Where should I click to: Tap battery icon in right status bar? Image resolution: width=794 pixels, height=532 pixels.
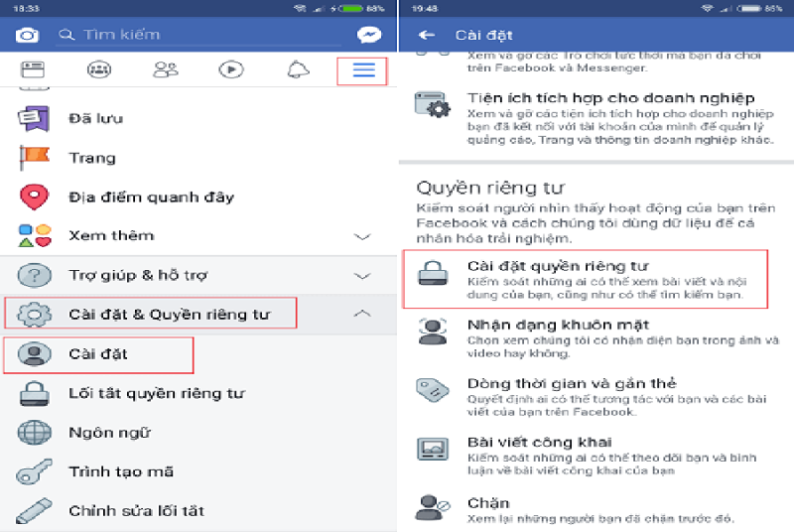[749, 9]
